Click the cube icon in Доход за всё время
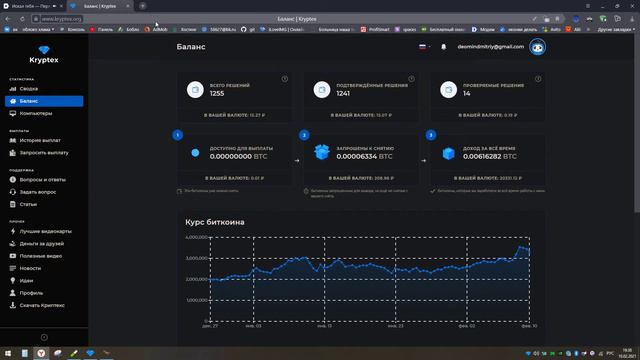This screenshot has width=640, height=360. click(x=449, y=153)
